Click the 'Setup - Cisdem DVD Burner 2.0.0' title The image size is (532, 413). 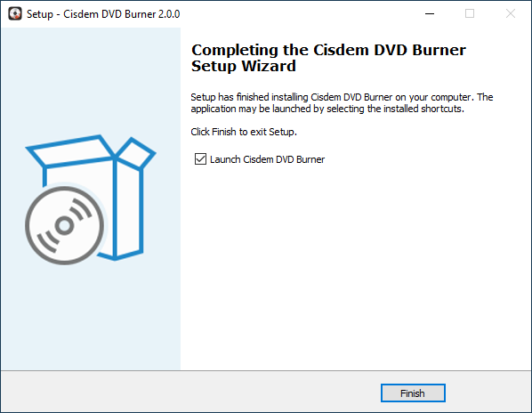[x=103, y=14]
